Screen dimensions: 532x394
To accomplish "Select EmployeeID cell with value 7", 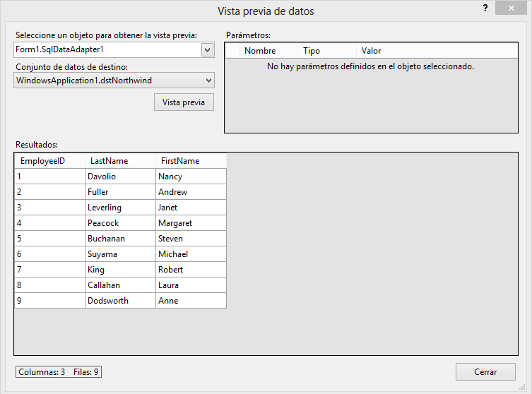I will (x=50, y=270).
